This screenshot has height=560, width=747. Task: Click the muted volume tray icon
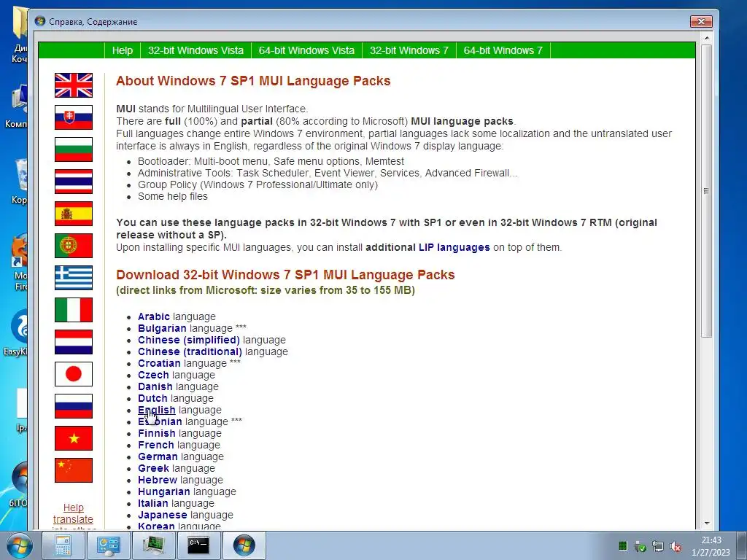click(675, 546)
